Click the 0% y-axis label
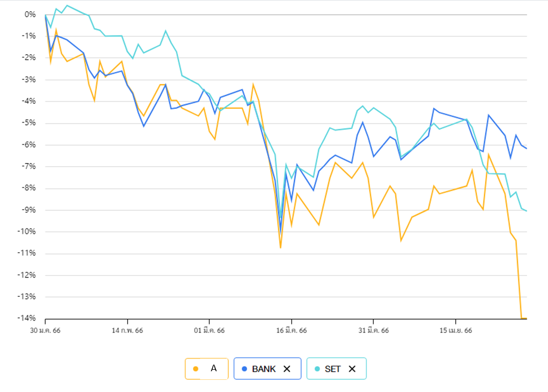548x392 pixels. point(30,15)
